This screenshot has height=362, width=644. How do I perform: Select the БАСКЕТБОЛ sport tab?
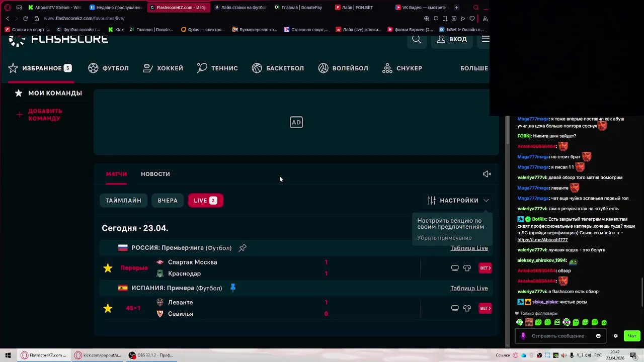tap(278, 68)
